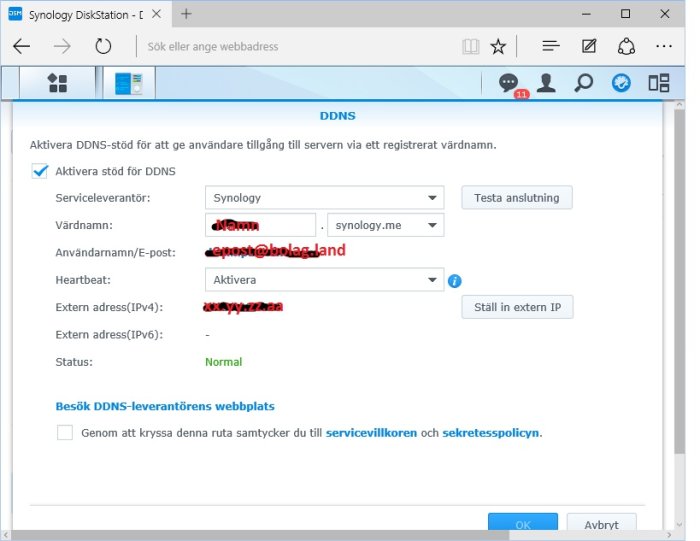Click the horizontal scrollbar at bottom
Image resolution: width=700 pixels, height=541 pixels.
click(x=260, y=535)
